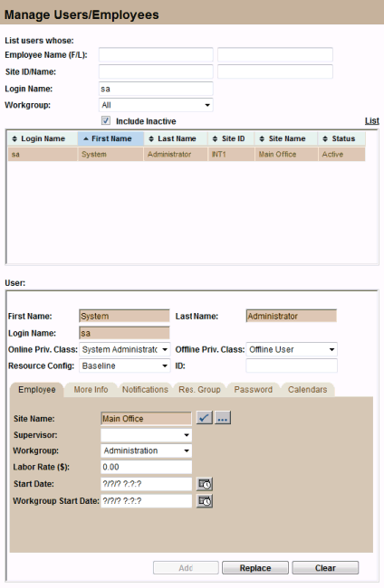The width and height of the screenshot is (384, 588).
Task: Sort the list by Status column
Action: (x=341, y=138)
